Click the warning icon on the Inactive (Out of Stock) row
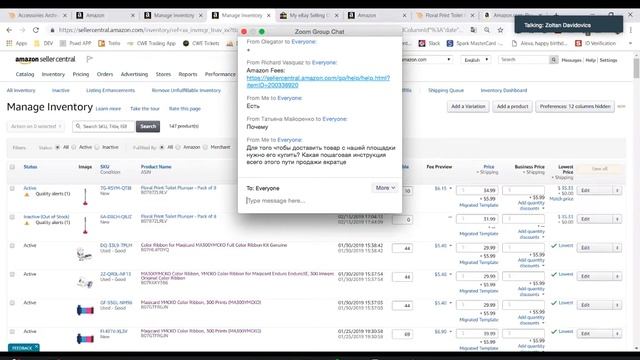 coord(27,223)
